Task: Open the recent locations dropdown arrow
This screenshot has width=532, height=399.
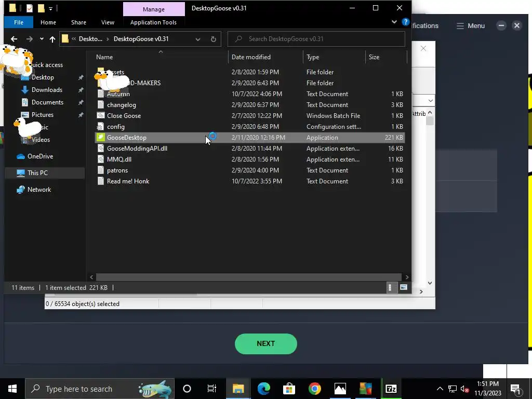Action: [42, 39]
